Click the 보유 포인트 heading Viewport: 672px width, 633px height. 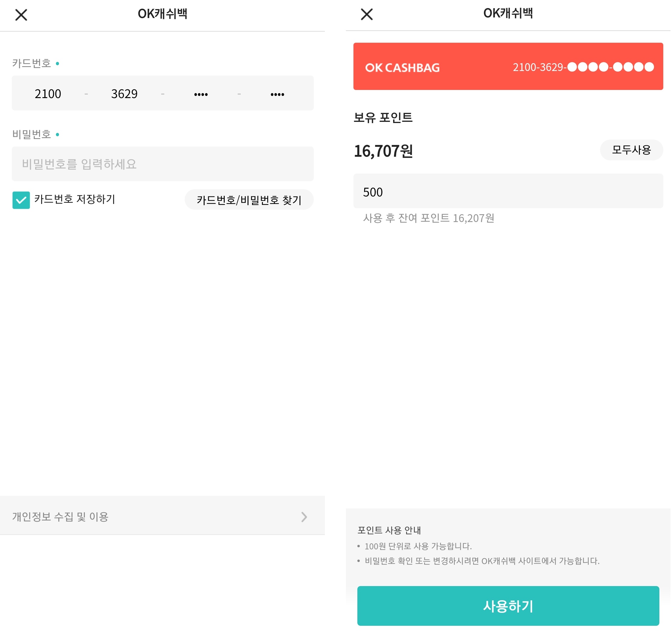tap(384, 117)
